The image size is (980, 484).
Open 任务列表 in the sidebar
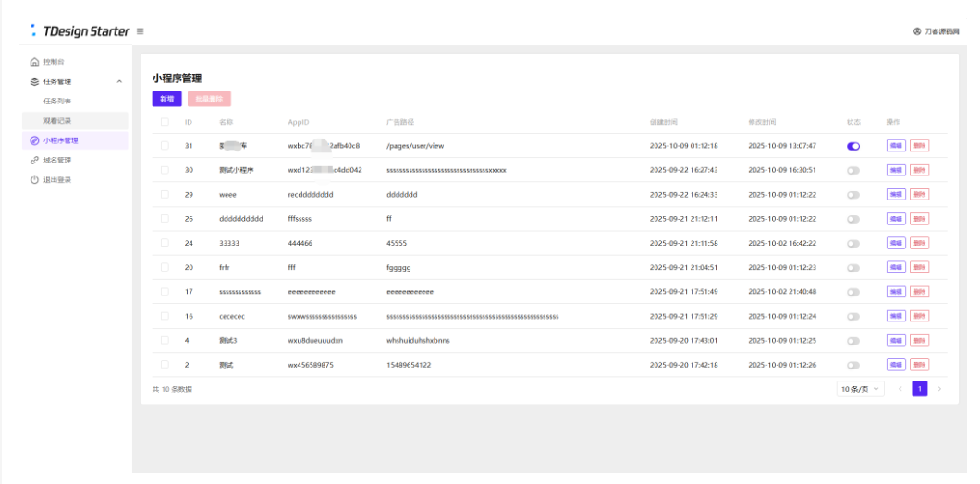(x=57, y=101)
